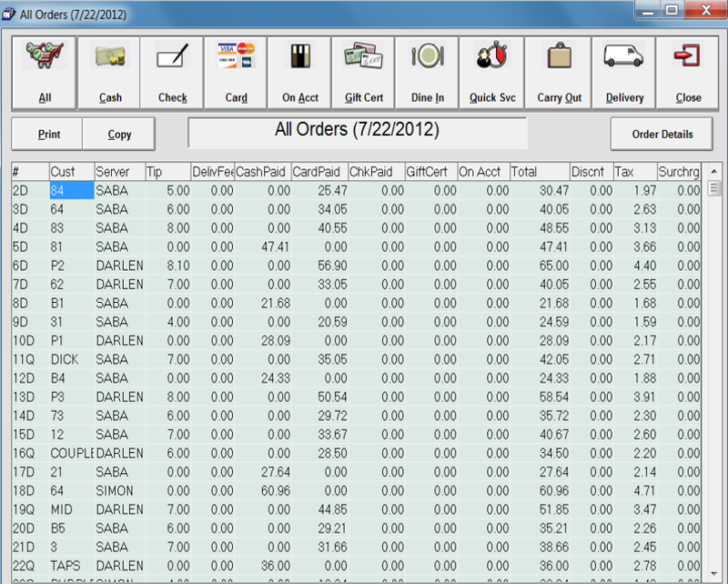This screenshot has height=584, width=728.
Task: Click the CardPaid column header
Action: point(320,172)
